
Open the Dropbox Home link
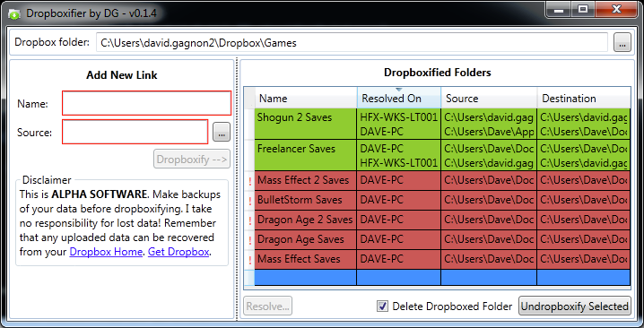(x=106, y=252)
